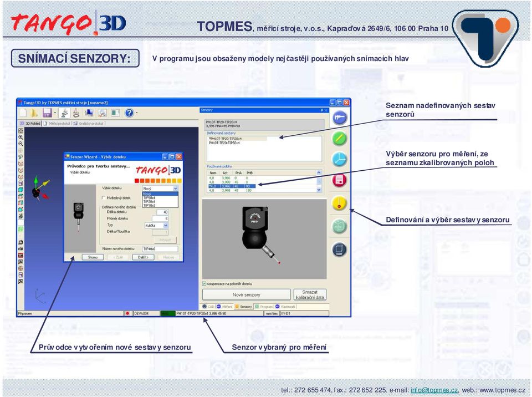This screenshot has height=397, width=532.
Task: Click the Název nového doteku field
Action: 160,248
